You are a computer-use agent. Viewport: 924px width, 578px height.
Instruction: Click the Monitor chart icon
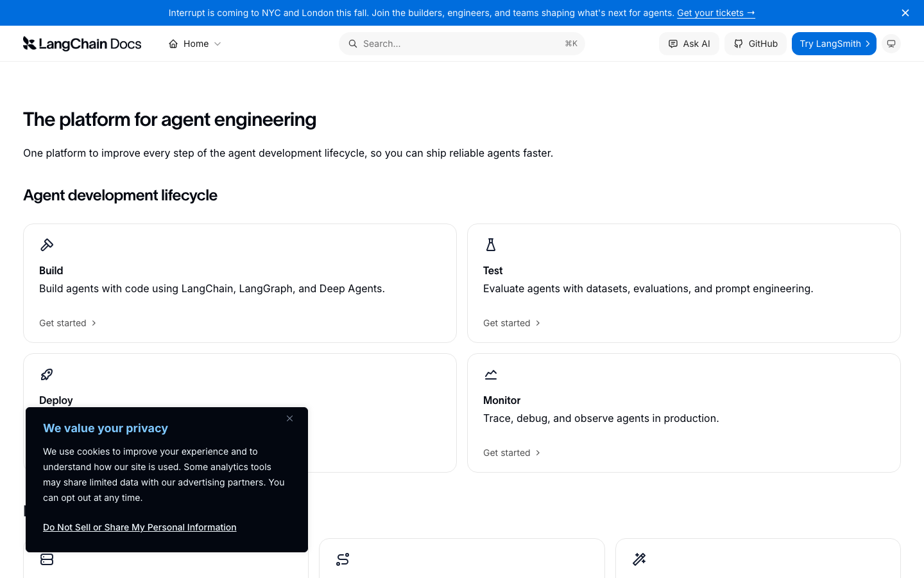(x=491, y=374)
